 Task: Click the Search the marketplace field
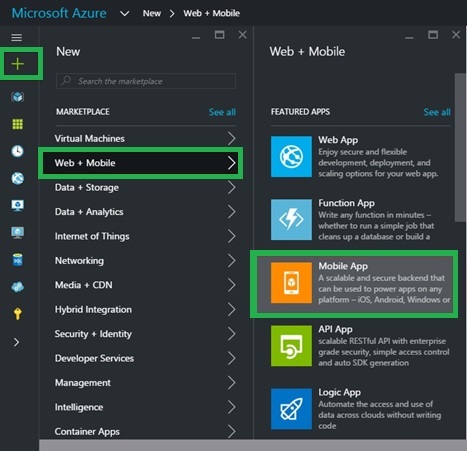(146, 81)
